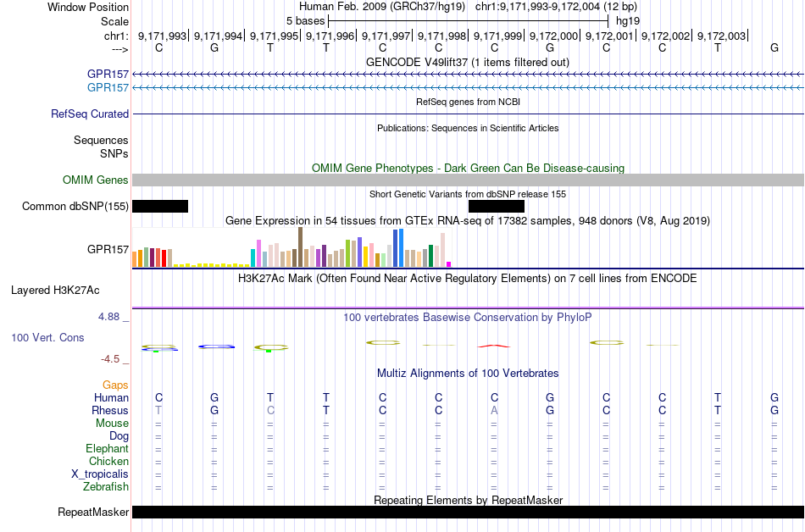The height and width of the screenshot is (532, 805).
Task: Click the Gaps label in Multiz track
Action: tap(115, 385)
